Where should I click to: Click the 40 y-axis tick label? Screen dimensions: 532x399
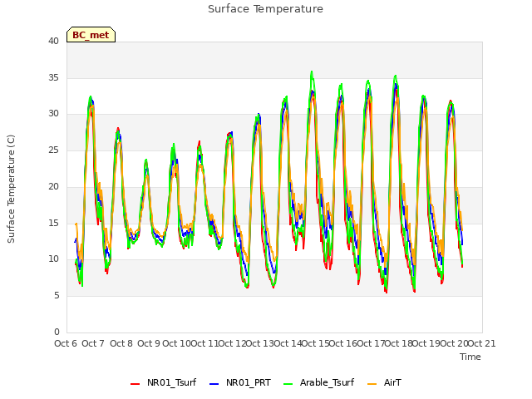[53, 41]
